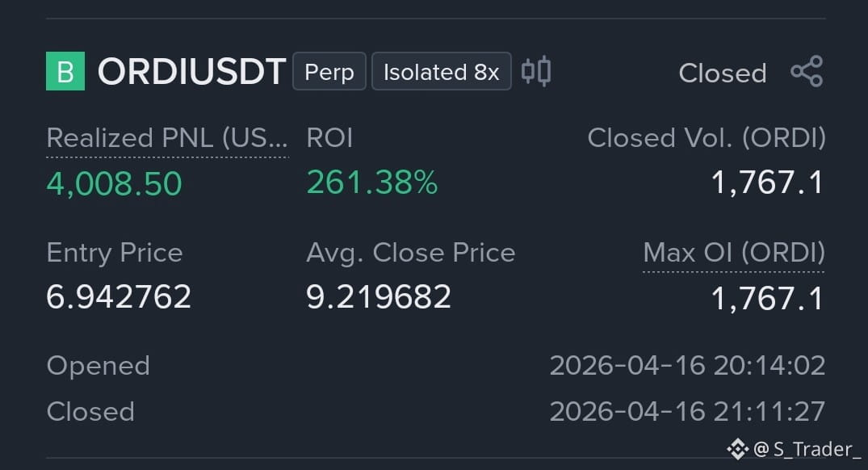The image size is (868, 470).
Task: Click the Binance logo in the watermark
Action: [x=738, y=449]
